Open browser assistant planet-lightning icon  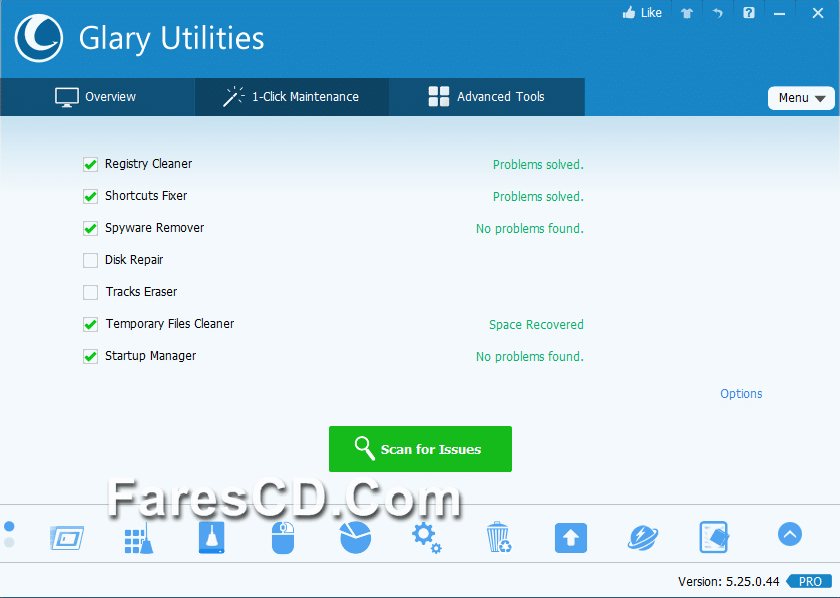click(643, 537)
